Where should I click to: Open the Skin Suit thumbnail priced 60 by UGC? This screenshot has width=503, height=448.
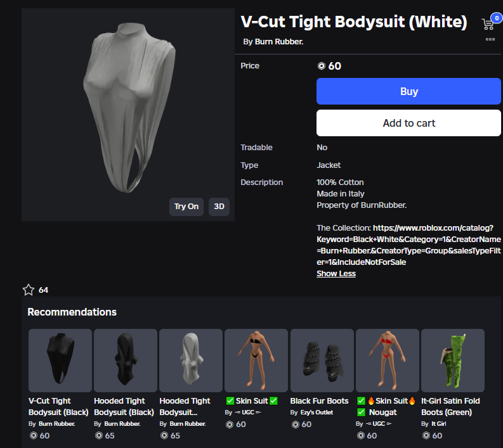tap(256, 360)
